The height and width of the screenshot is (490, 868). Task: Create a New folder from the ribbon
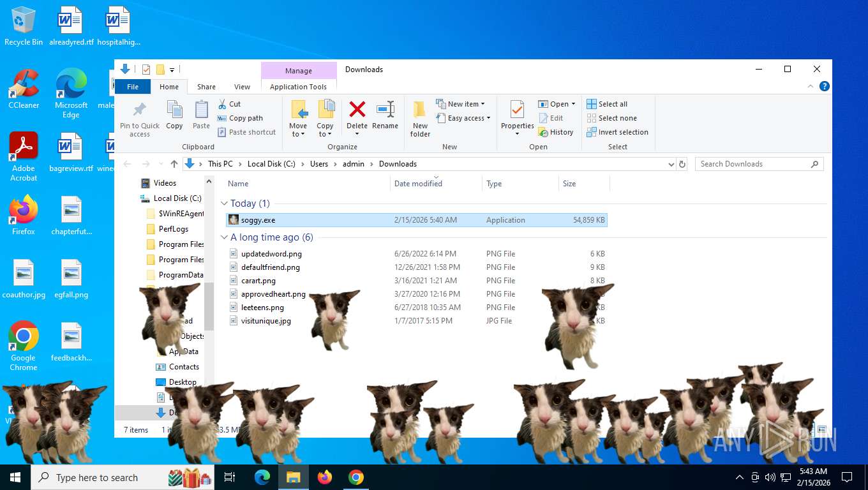420,119
